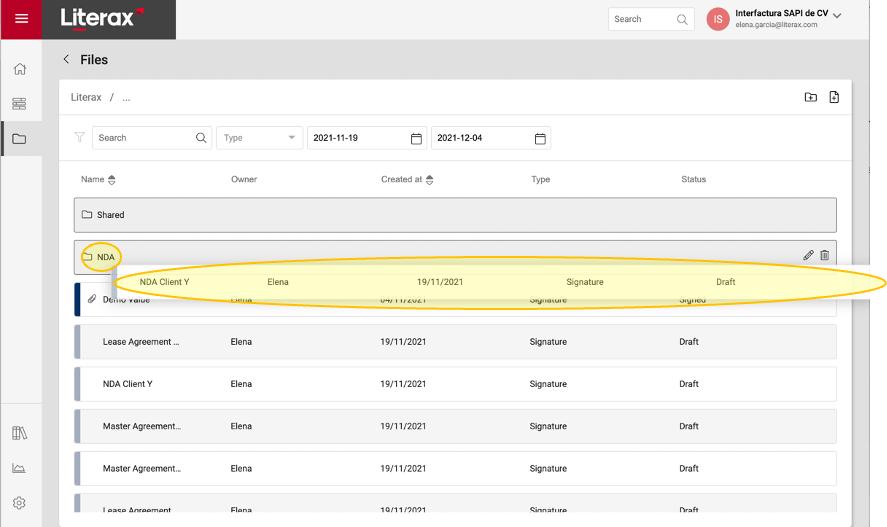
Task: Click the filter funnel icon
Action: pyautogui.click(x=80, y=137)
